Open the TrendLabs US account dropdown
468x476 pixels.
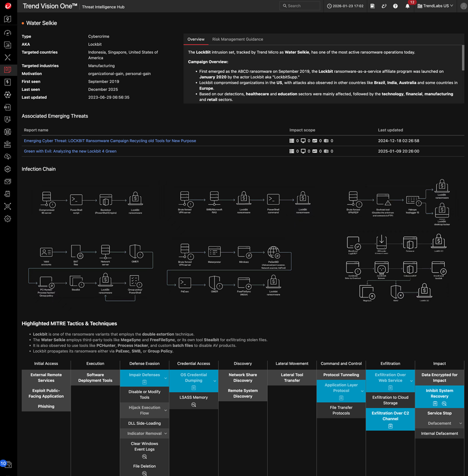click(x=435, y=6)
